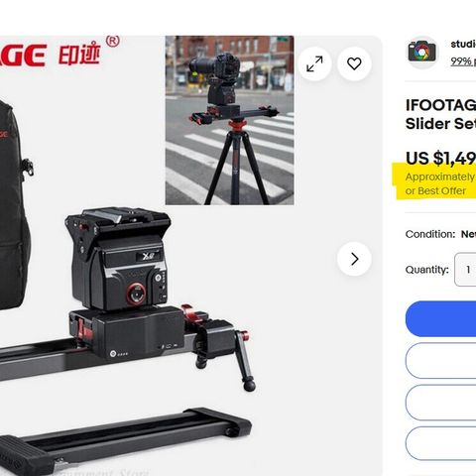Image resolution: width=476 pixels, height=476 pixels.
Task: Click the inset photo of camera on tripod
Action: 229,120
